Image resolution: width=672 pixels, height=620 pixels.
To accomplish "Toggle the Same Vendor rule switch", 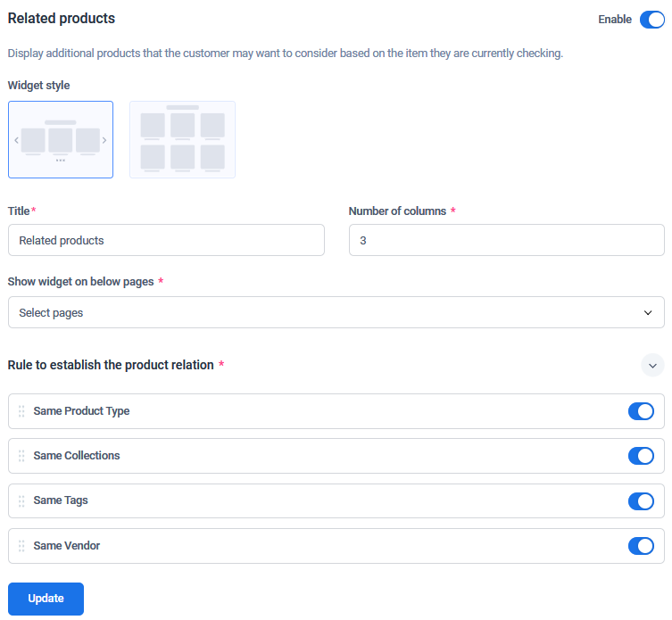I will pos(641,546).
